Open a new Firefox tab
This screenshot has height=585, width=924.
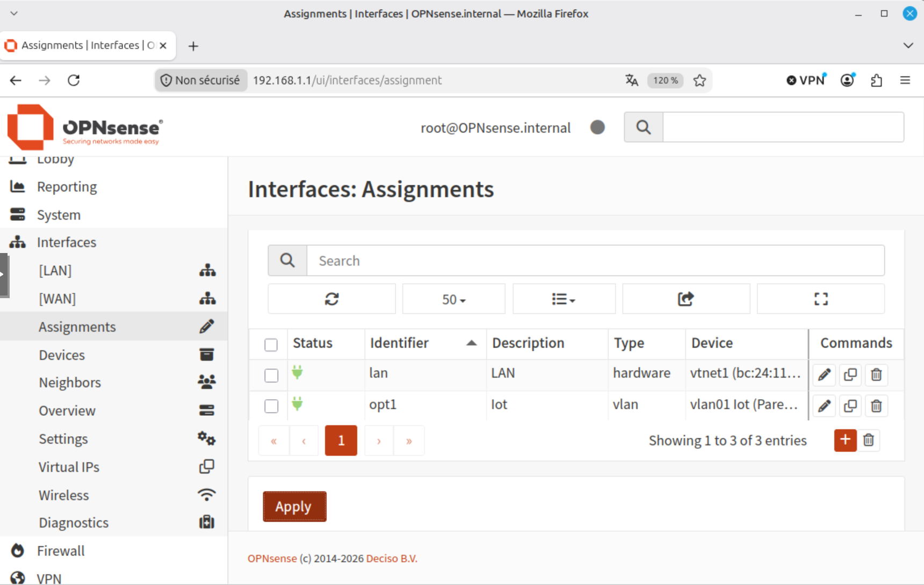(x=193, y=46)
